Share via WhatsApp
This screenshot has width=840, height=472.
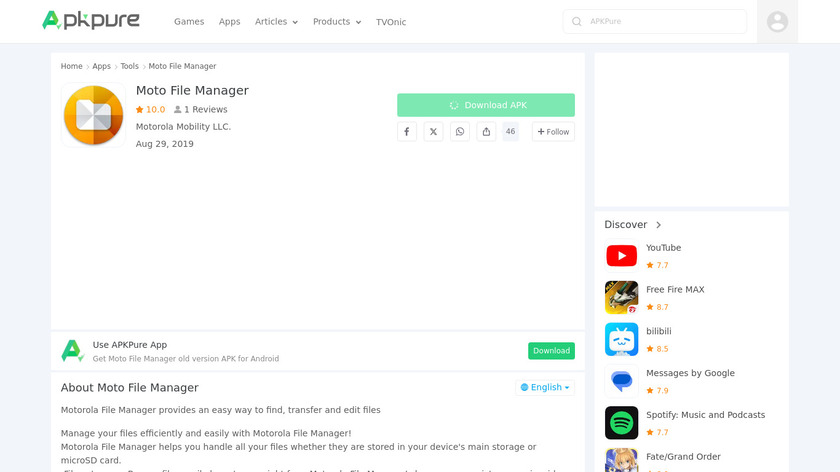click(x=460, y=132)
